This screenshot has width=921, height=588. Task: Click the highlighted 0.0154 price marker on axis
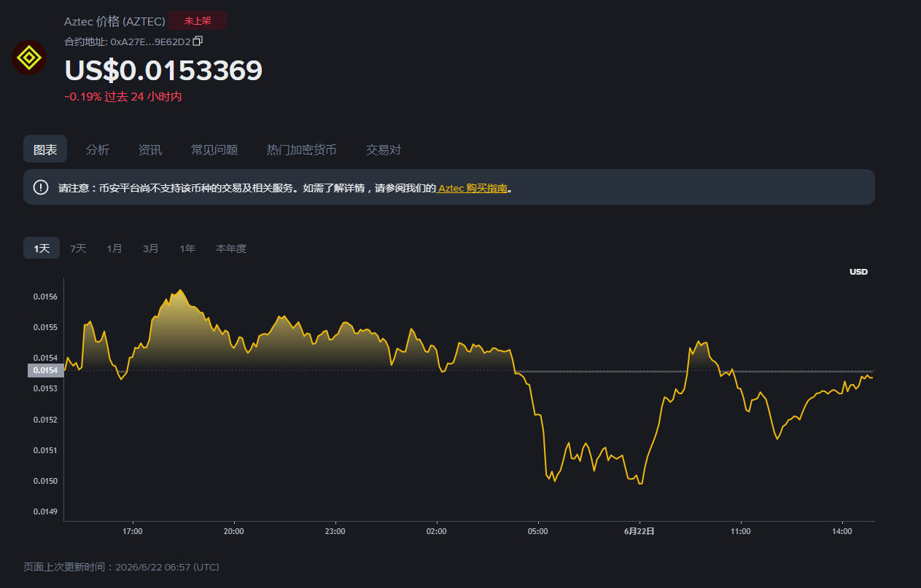(45, 370)
